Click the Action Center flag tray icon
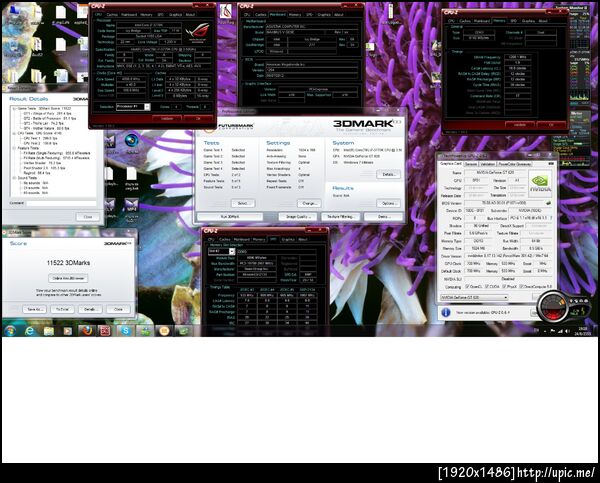Image resolution: width=600 pixels, height=483 pixels. 552,331
